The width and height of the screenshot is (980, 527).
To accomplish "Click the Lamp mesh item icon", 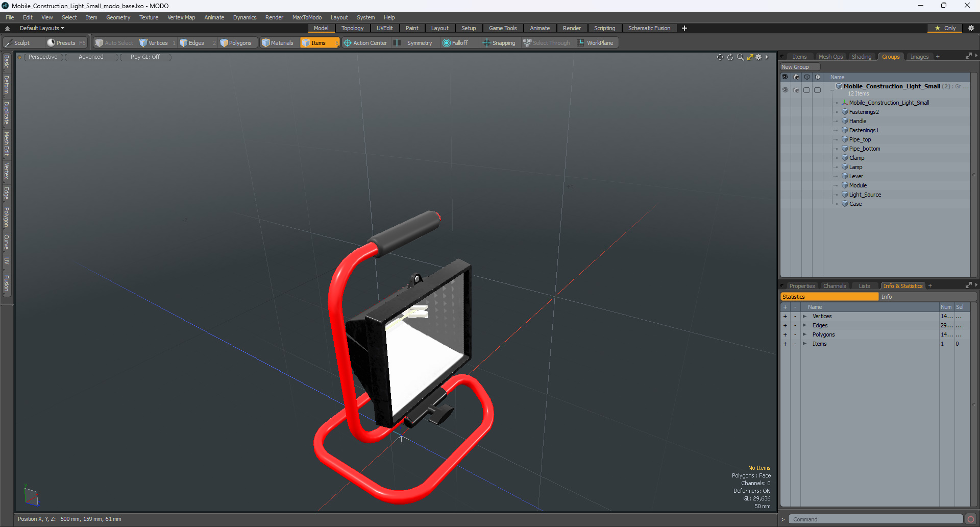I will tap(845, 167).
